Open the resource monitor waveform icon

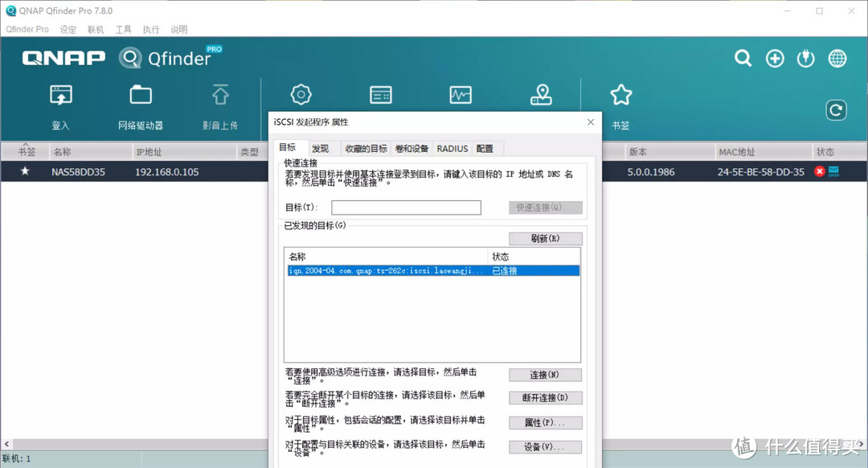(461, 95)
